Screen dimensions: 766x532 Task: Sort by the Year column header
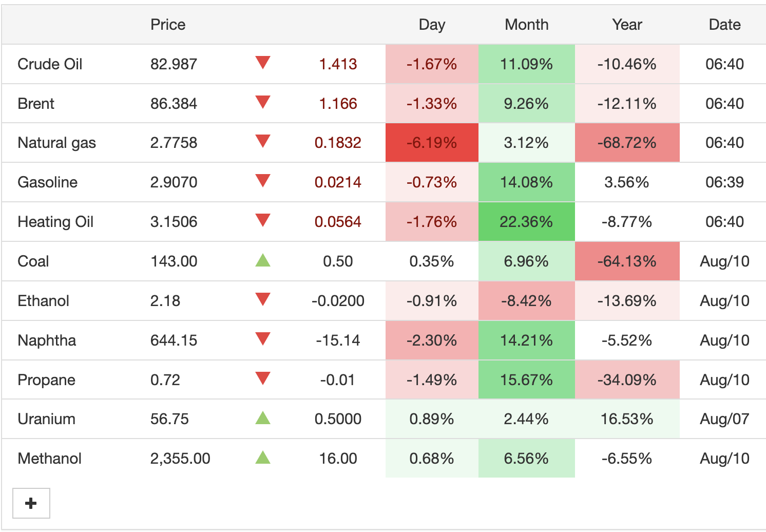pyautogui.click(x=627, y=25)
